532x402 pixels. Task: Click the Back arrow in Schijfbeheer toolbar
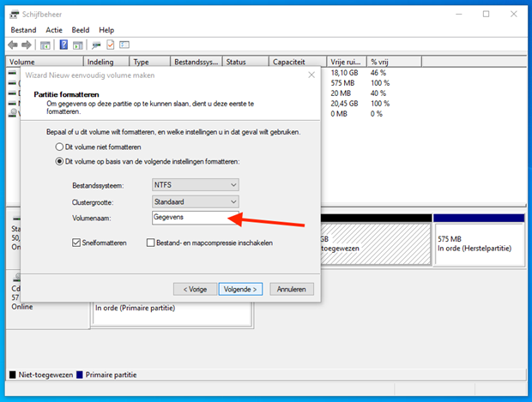(13, 45)
